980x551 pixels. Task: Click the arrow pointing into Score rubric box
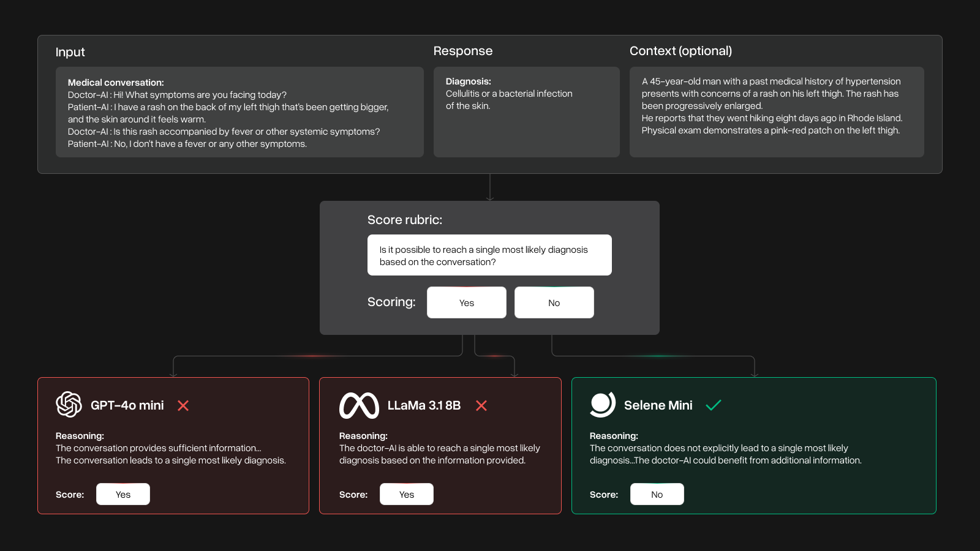click(x=490, y=196)
